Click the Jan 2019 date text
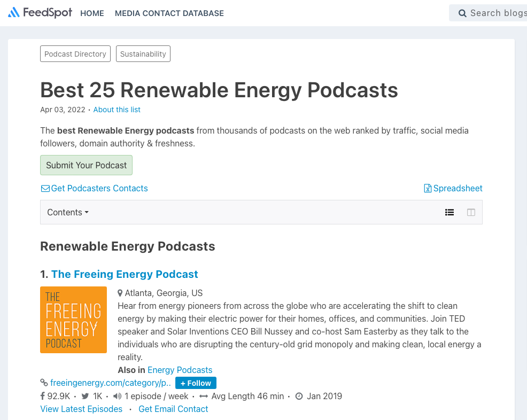The height and width of the screenshot is (420, 527). 324,396
